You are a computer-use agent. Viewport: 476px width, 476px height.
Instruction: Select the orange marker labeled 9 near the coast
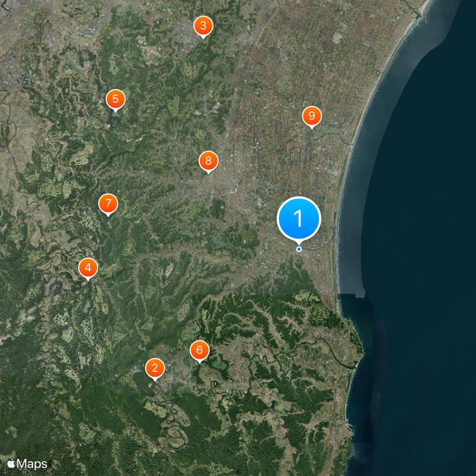(311, 115)
